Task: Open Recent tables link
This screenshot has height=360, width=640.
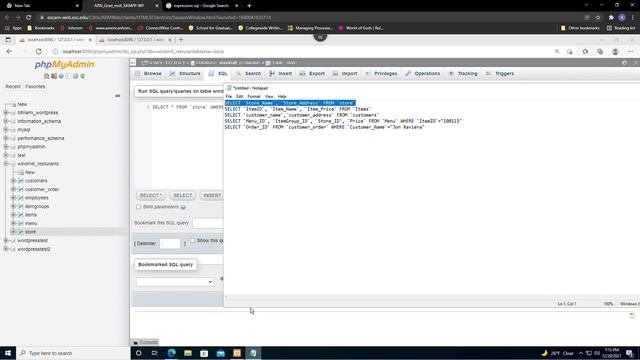Action: (x=13, y=87)
